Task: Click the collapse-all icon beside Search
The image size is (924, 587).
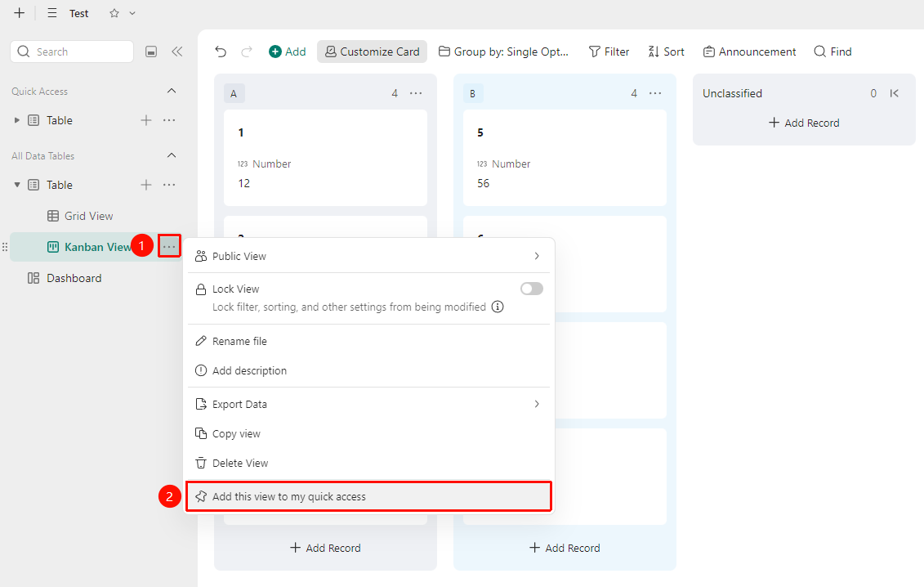Action: pyautogui.click(x=151, y=52)
